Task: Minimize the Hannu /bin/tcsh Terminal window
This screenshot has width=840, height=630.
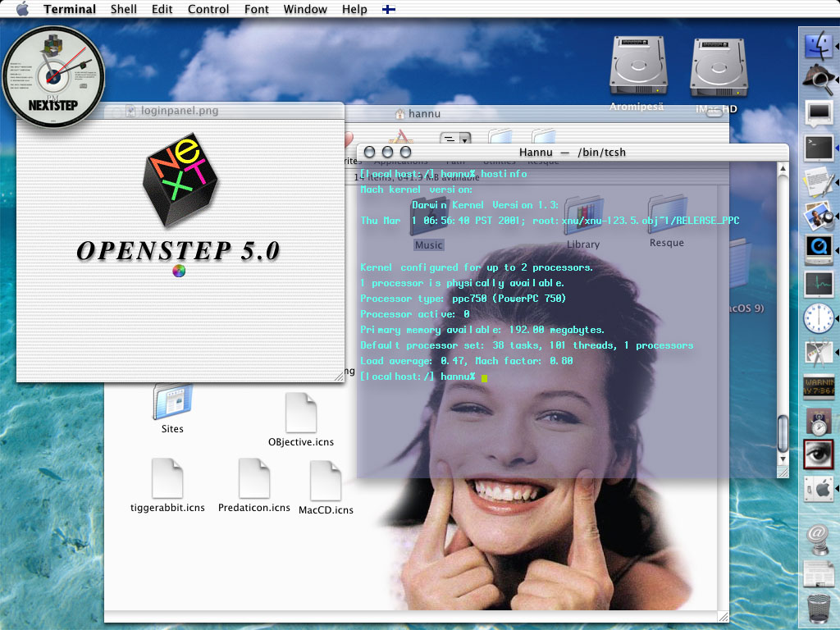Action: (x=387, y=152)
